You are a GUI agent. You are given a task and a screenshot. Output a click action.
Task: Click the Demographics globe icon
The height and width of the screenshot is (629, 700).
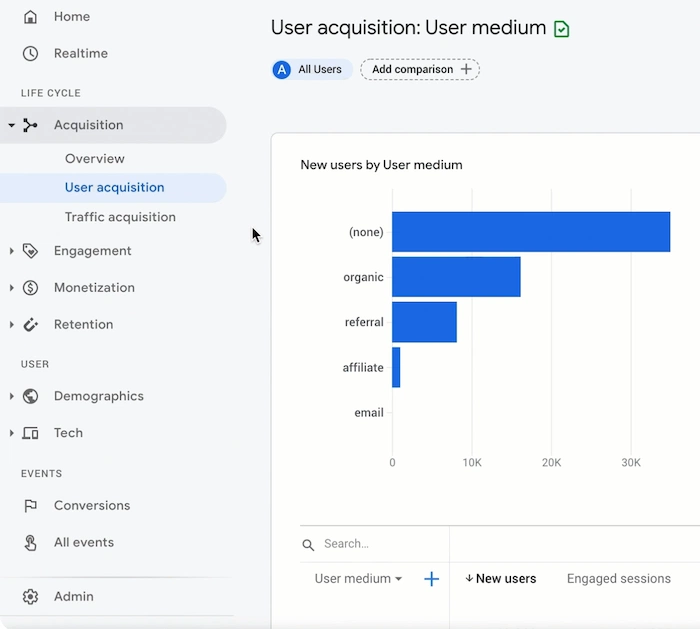point(31,397)
